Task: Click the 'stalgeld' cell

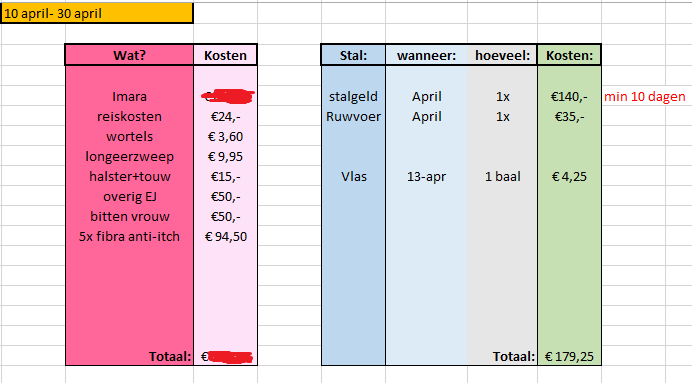Action: click(x=353, y=96)
